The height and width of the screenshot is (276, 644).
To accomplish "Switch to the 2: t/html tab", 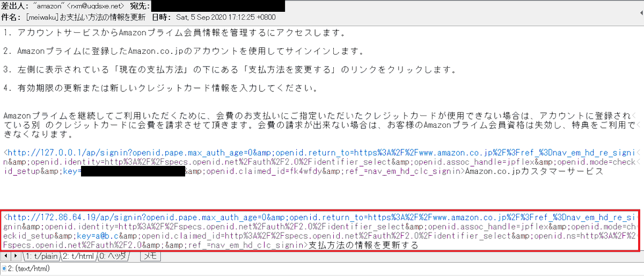I will (x=78, y=257).
